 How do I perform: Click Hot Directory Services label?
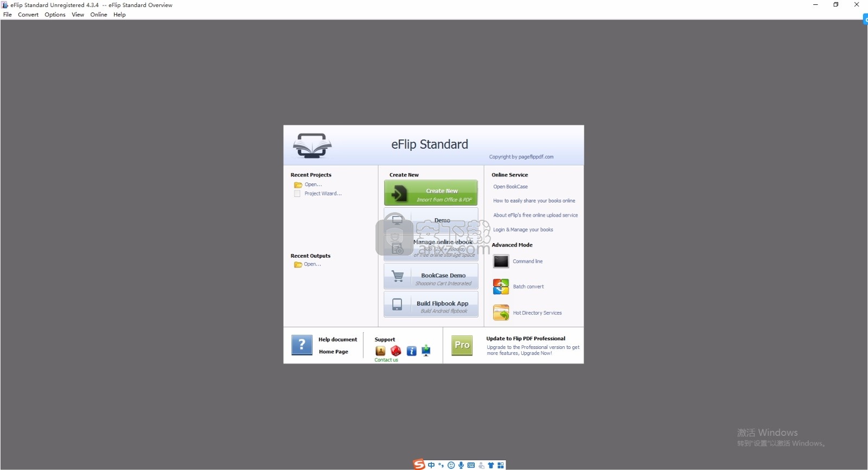coord(537,313)
